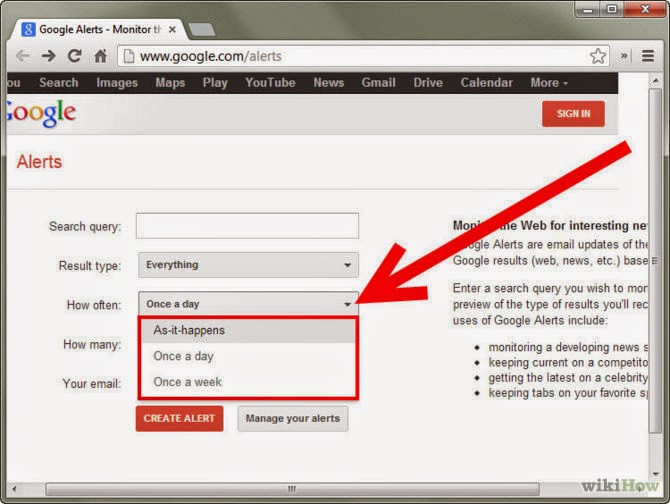Open YouTube in Google top bar
The width and height of the screenshot is (670, 504).
coord(270,82)
